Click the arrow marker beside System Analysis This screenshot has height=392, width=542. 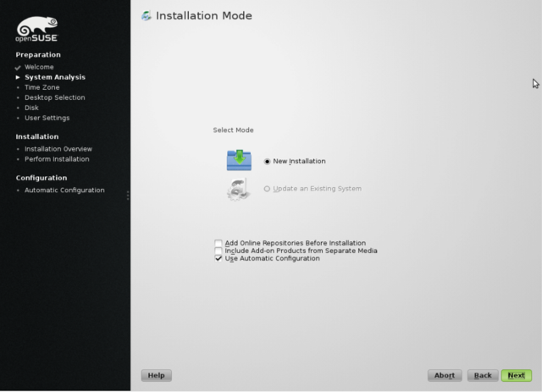click(x=18, y=77)
